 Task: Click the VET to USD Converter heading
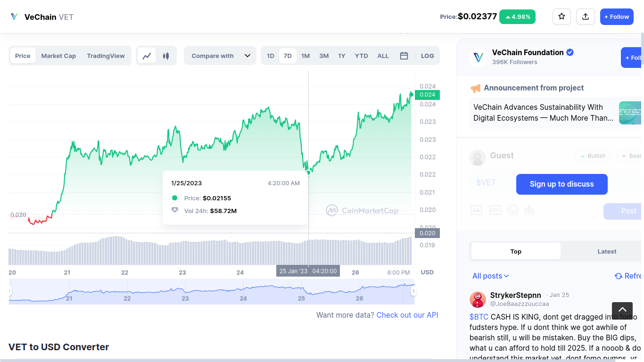click(59, 347)
